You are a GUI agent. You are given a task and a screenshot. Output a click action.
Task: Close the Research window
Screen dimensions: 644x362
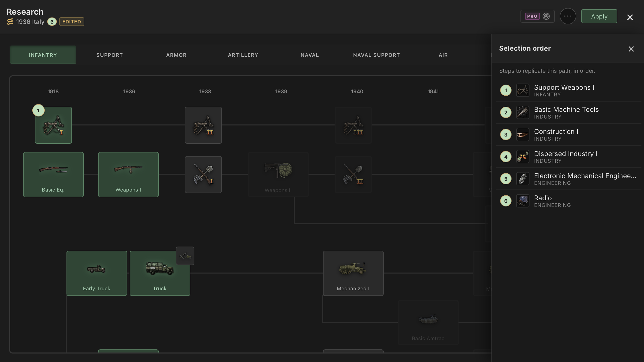point(630,17)
